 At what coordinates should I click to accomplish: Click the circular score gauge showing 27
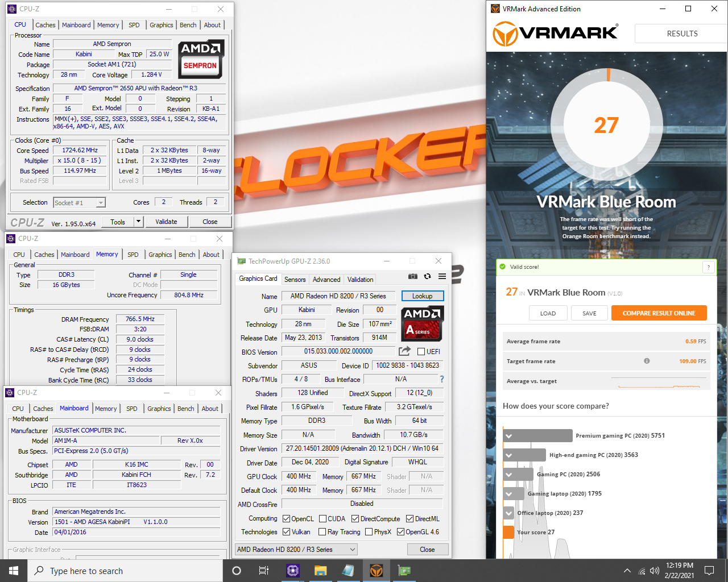606,125
